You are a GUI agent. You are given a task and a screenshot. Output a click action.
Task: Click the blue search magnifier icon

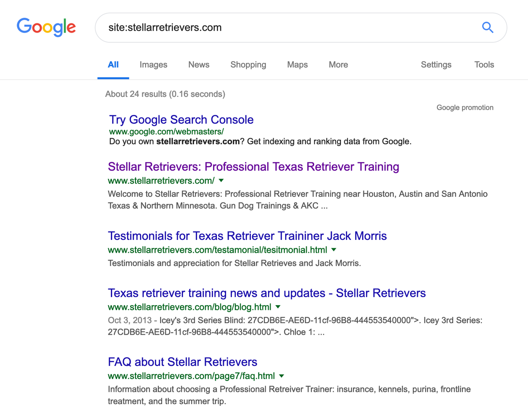(x=488, y=27)
